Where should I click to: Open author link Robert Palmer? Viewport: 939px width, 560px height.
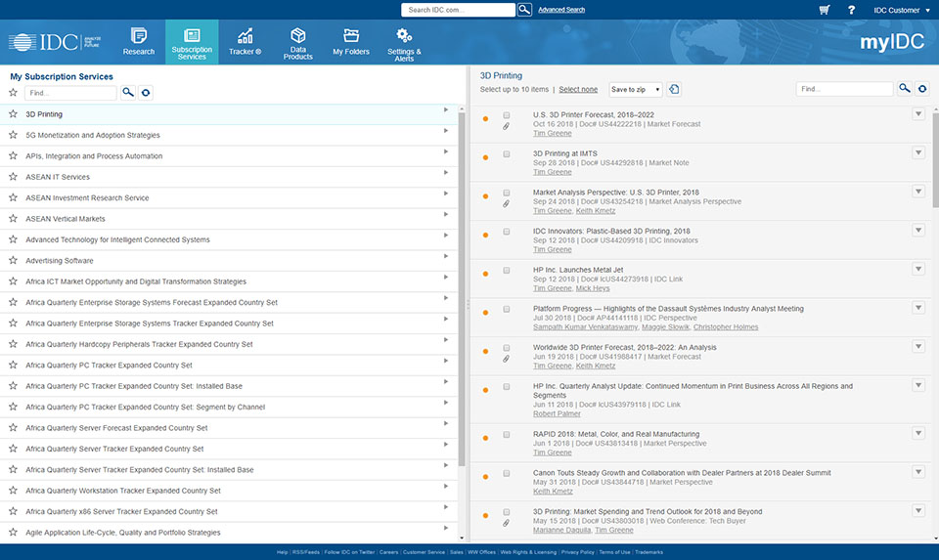[557, 413]
